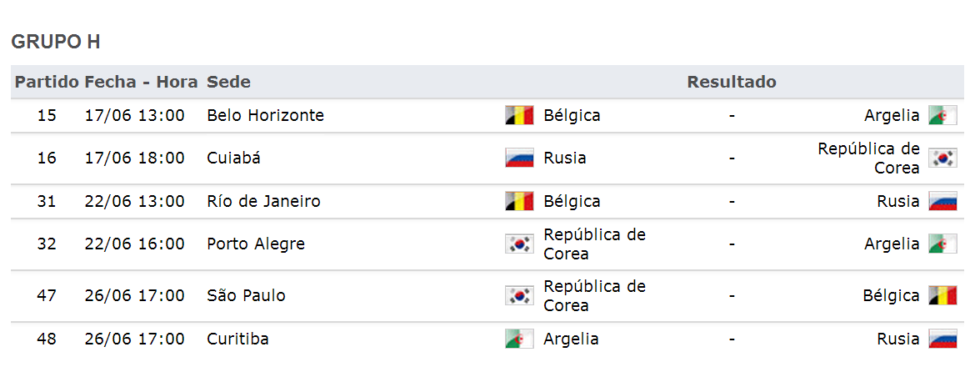Select the Partido column header

47,82
